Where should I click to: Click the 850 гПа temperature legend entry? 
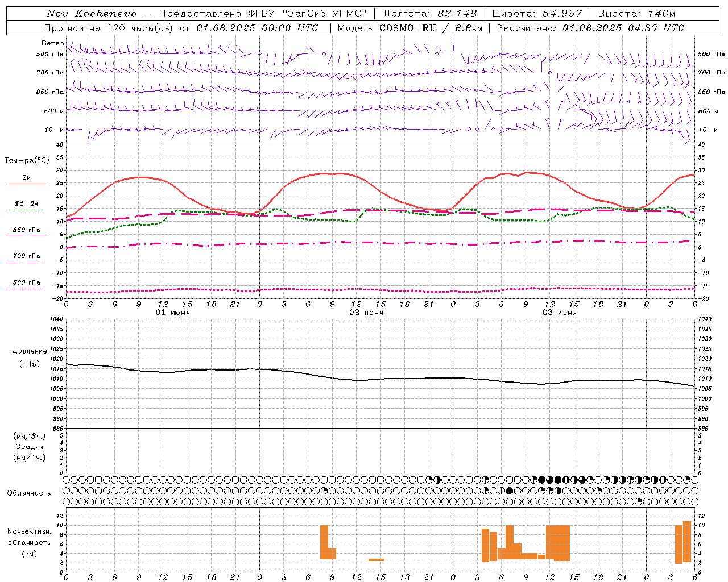pyautogui.click(x=27, y=230)
